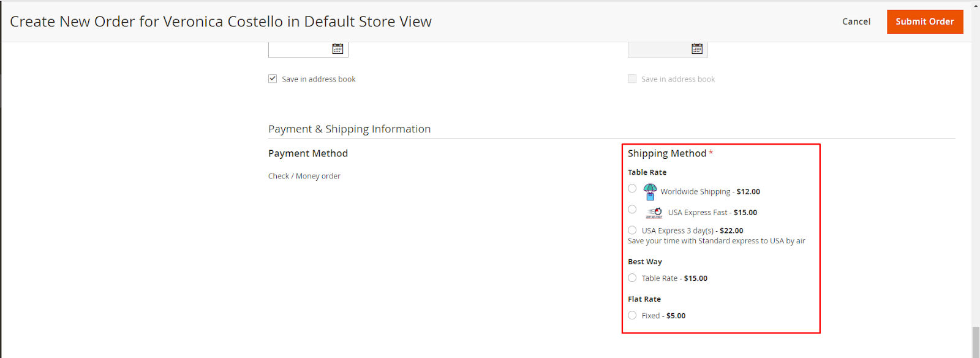
Task: Click the 'Worldwide Shipping - $12.00' label text
Action: (710, 192)
